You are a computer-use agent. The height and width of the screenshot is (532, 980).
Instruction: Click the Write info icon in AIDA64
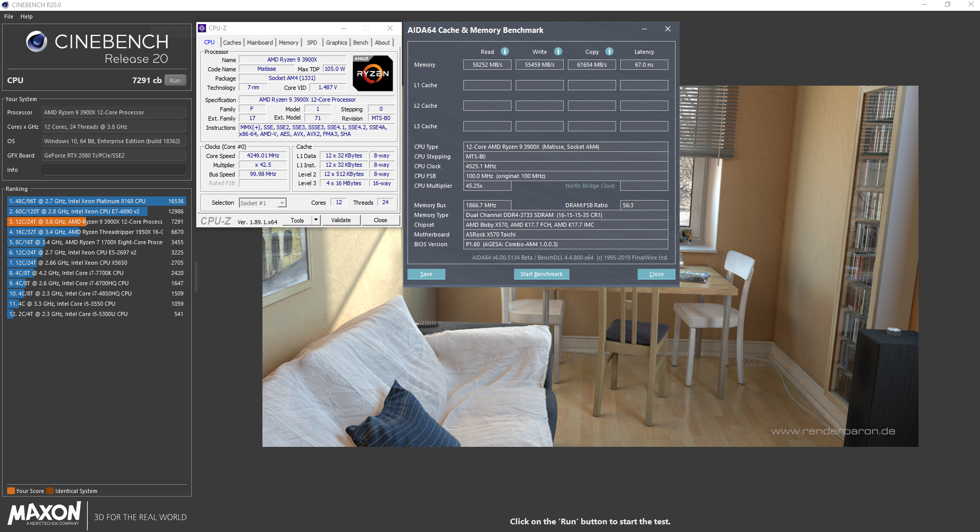click(558, 51)
